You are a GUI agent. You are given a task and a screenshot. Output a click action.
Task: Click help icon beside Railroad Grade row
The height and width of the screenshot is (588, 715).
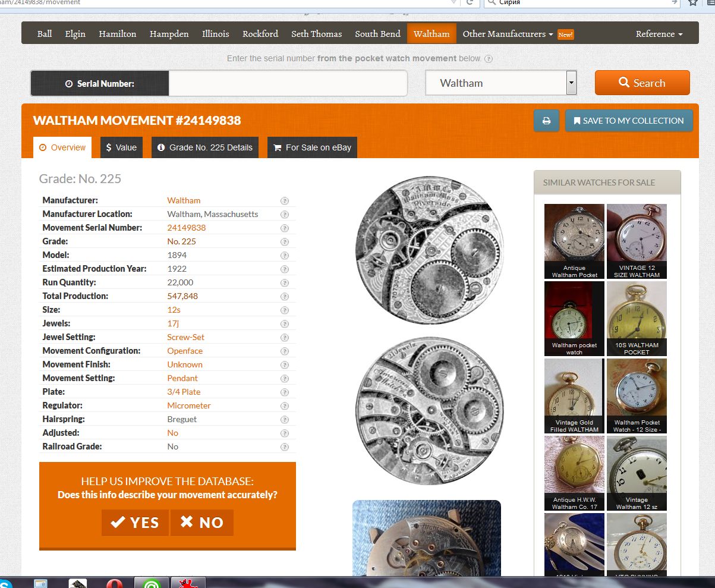click(x=285, y=446)
